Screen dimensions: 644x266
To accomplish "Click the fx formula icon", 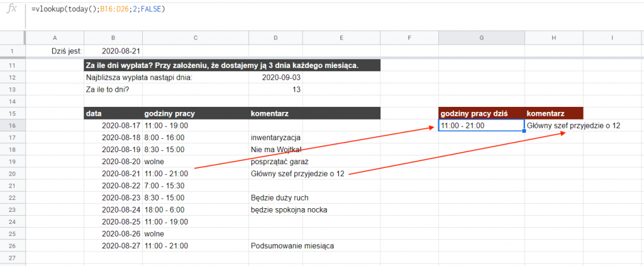I will [x=13, y=9].
